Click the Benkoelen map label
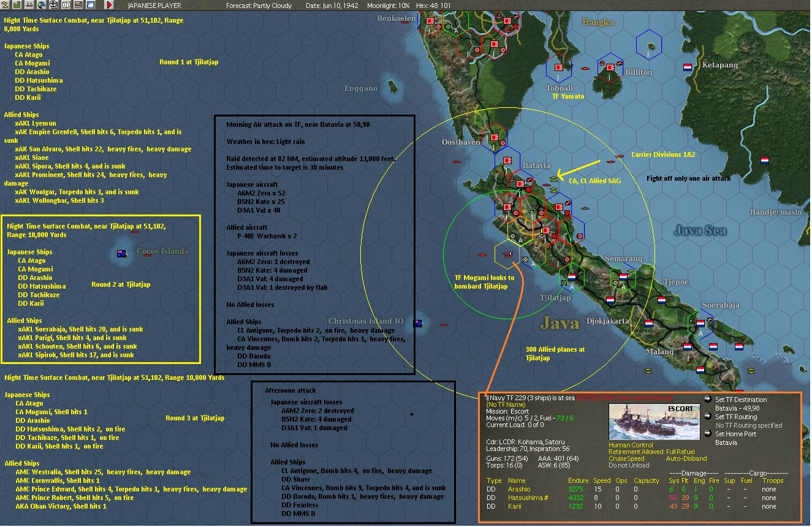Screen dimensions: 812x527 point(397,18)
